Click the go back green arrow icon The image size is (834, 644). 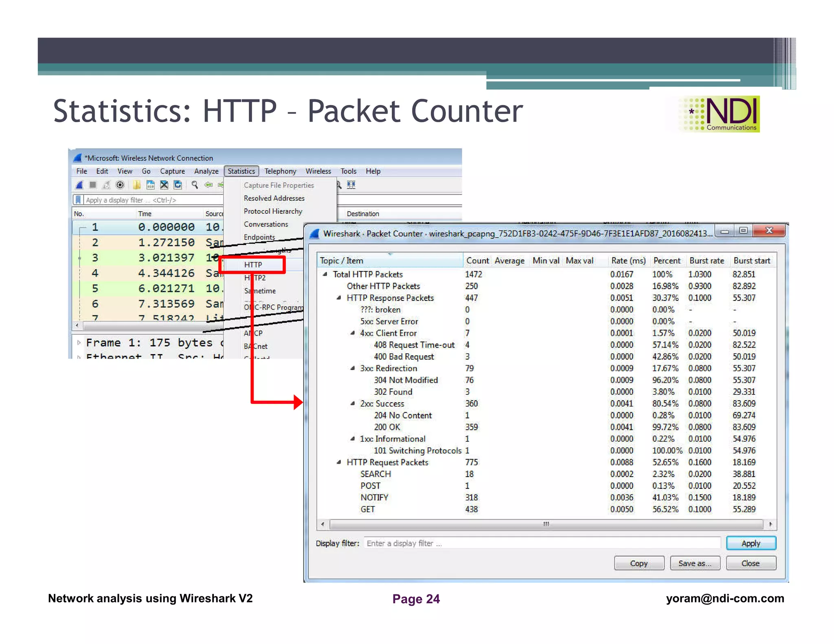pos(208,185)
